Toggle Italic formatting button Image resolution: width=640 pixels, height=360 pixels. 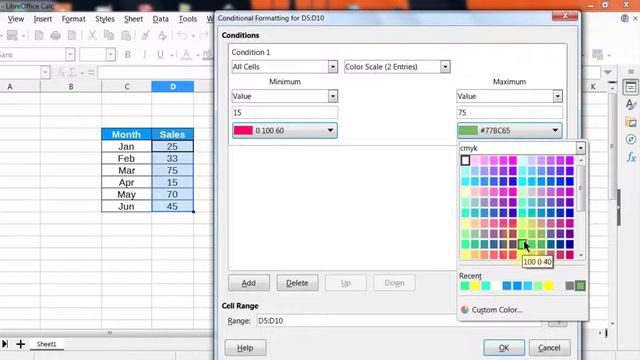(x=144, y=55)
